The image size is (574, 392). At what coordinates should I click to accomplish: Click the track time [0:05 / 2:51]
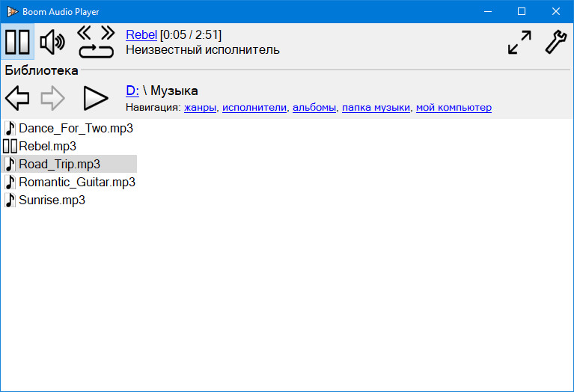[x=191, y=34]
